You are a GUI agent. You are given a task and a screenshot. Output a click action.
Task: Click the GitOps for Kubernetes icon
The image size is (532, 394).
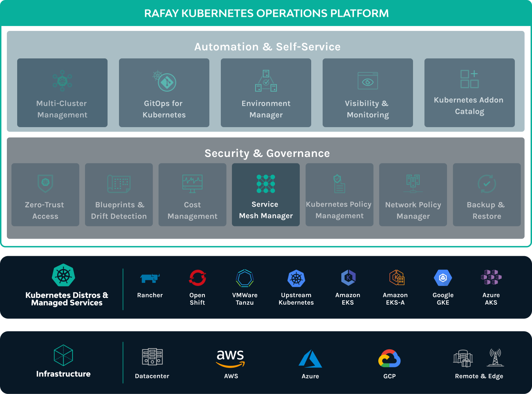point(164,81)
